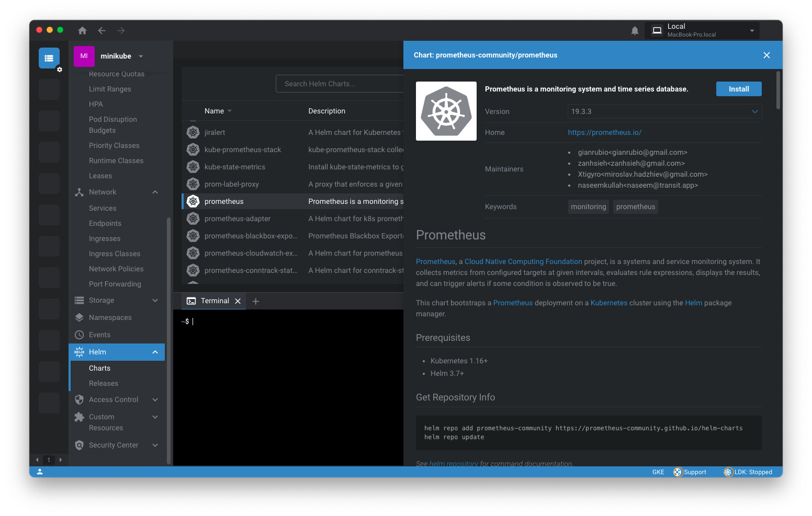Screen dimensions: 812x516
Task: Collapse the Network section
Action: 155,192
